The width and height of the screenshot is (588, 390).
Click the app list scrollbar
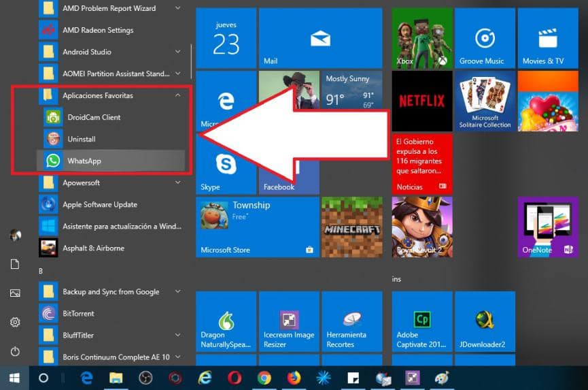pos(191,62)
